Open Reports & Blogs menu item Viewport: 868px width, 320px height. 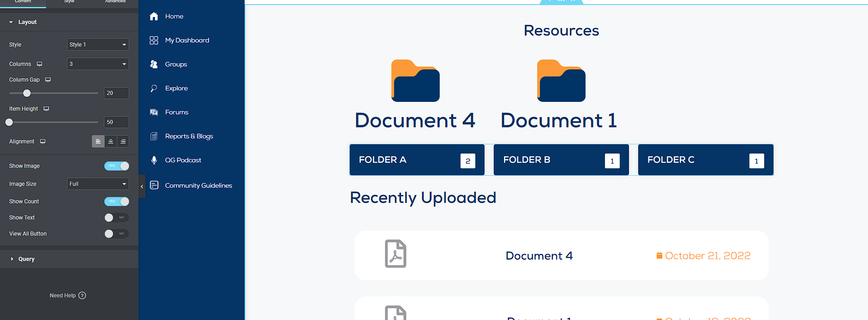[x=189, y=136]
